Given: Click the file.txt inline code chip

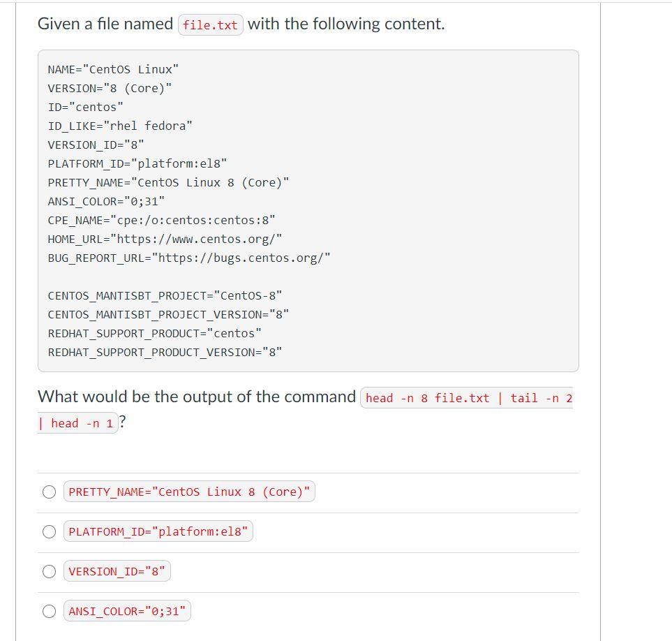Looking at the screenshot, I should [210, 25].
